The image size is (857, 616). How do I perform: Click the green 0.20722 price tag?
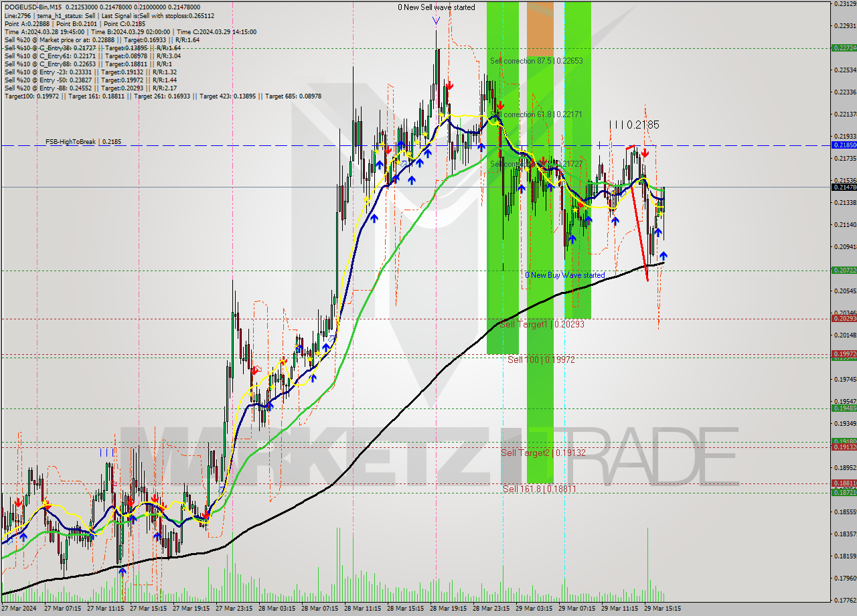(x=844, y=271)
